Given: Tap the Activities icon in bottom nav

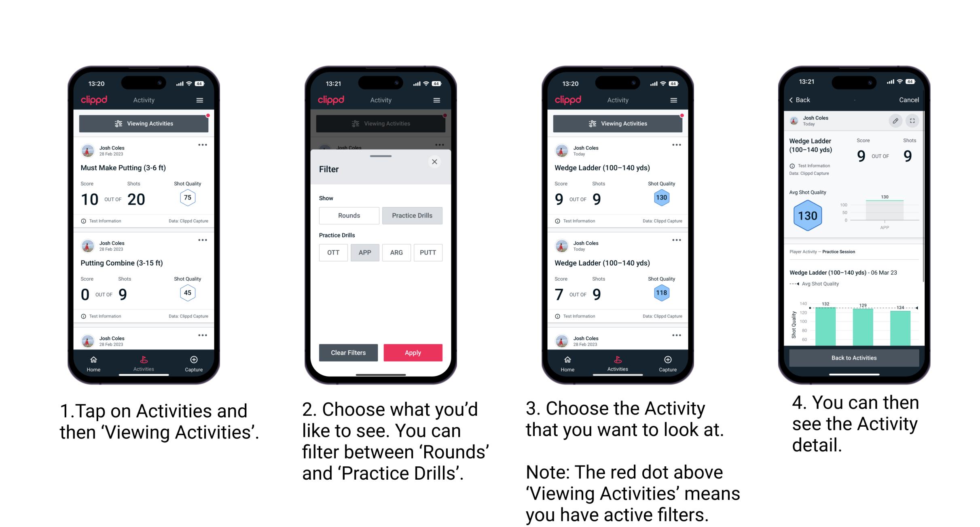Looking at the screenshot, I should tap(142, 361).
